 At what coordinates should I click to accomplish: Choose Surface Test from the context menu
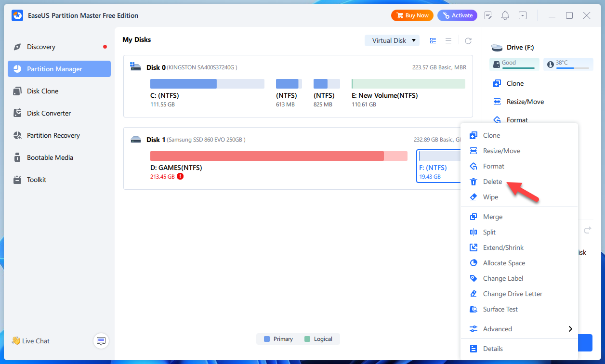click(x=519, y=309)
